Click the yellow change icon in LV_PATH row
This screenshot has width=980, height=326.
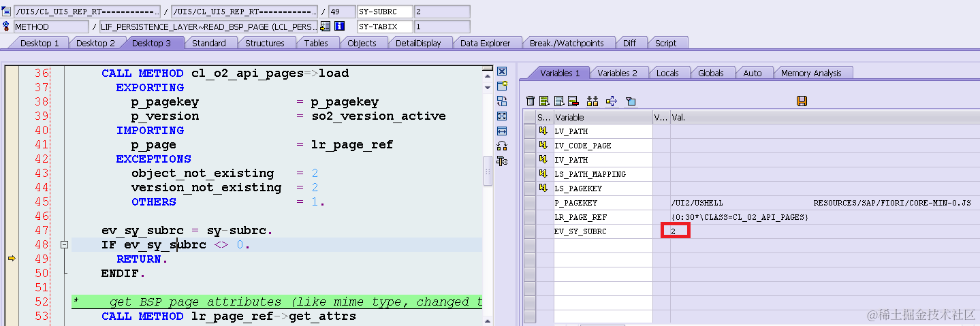coord(543,131)
